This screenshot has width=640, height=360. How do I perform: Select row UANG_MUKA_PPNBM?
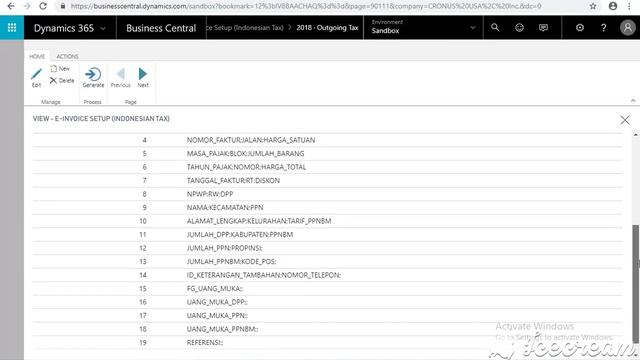click(327, 329)
